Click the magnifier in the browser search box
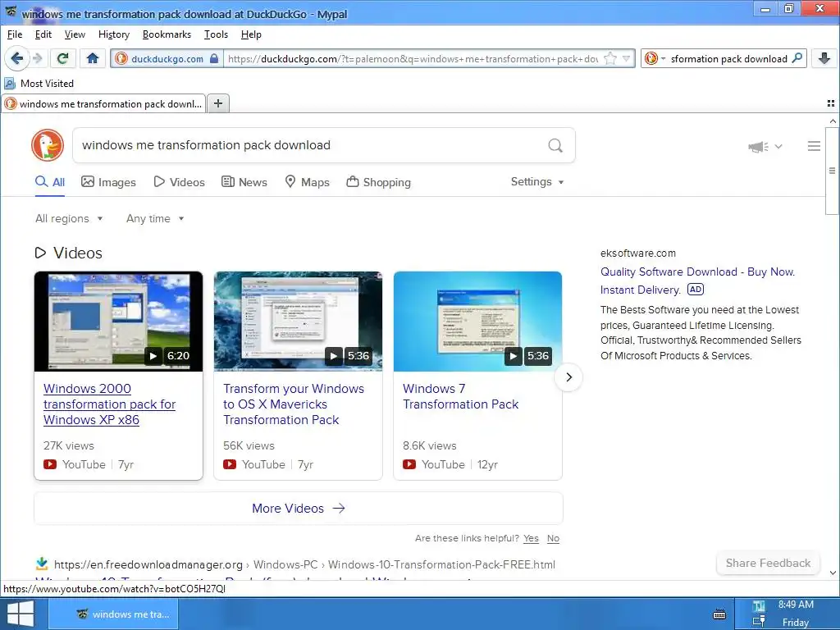This screenshot has width=840, height=630. pyautogui.click(x=797, y=58)
